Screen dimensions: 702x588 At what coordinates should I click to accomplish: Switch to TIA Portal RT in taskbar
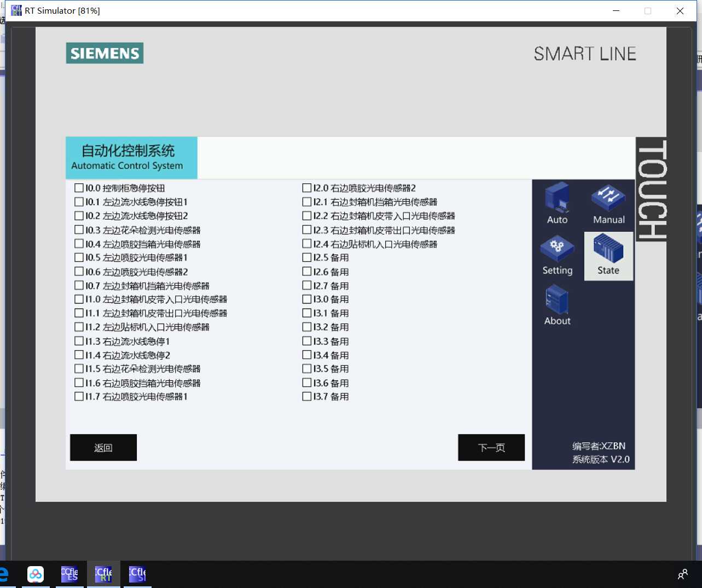tap(103, 574)
